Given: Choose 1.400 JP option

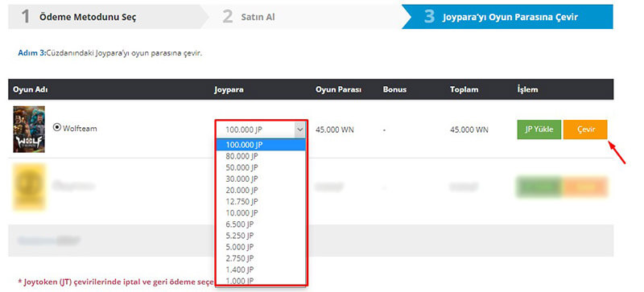Looking at the screenshot, I should point(260,269).
